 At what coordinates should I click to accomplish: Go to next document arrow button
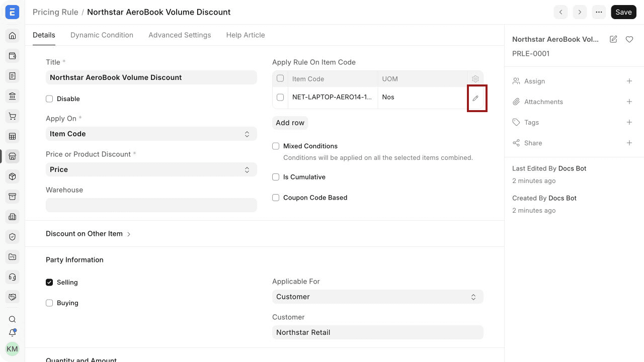tap(580, 12)
